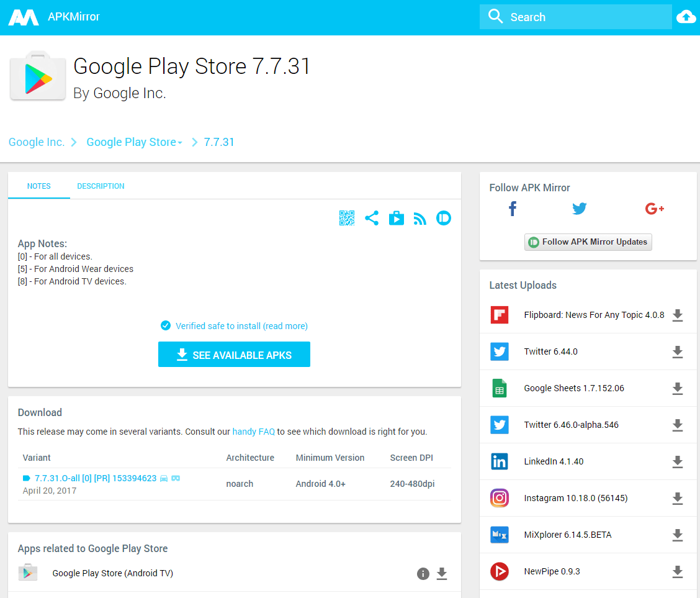
Task: Click the 240-480dpi cell
Action: [x=412, y=484]
